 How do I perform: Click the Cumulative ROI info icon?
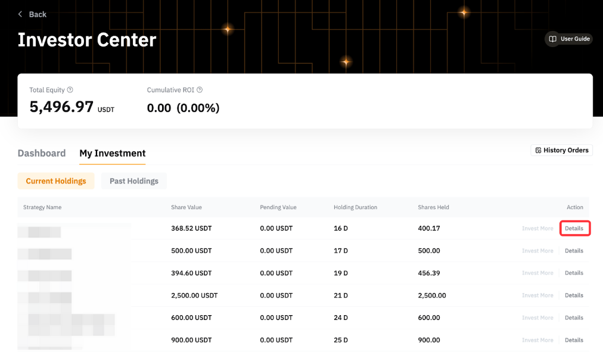tap(200, 90)
